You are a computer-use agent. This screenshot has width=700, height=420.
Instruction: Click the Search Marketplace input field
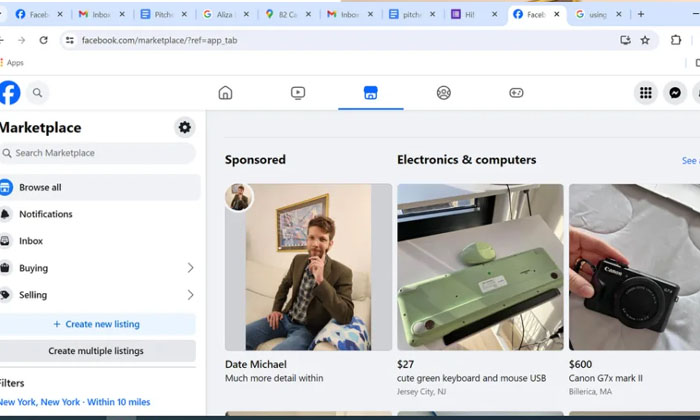100,153
